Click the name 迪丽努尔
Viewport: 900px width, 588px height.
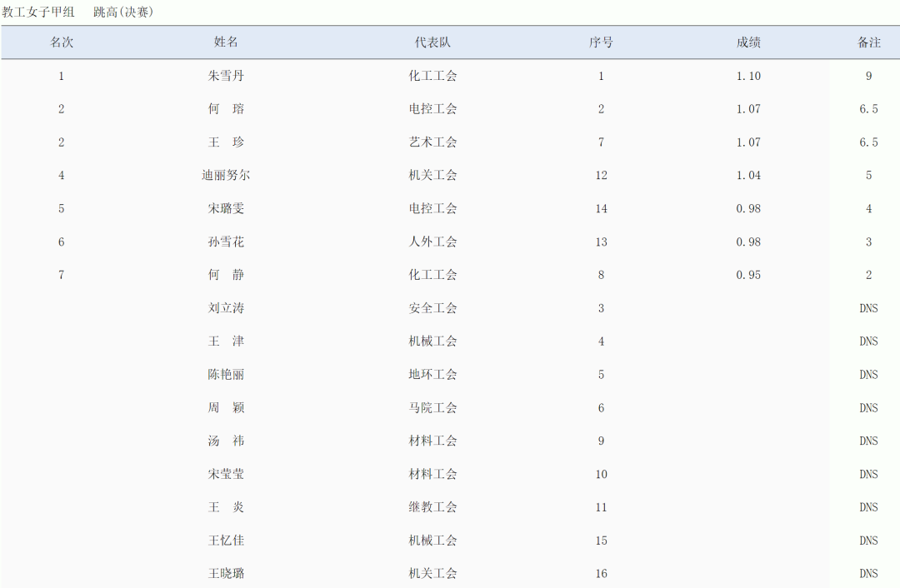click(226, 176)
